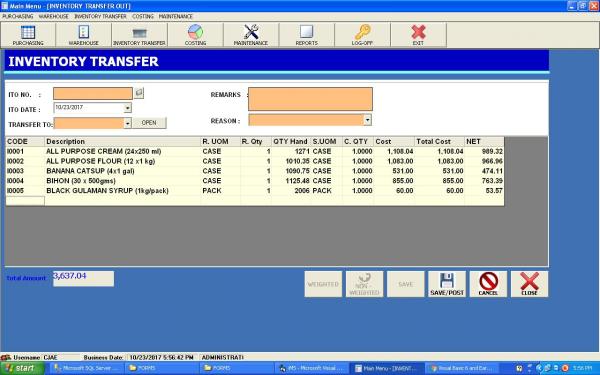Click the OPEN button beside Transfer To
Image resolution: width=600 pixels, height=375 pixels.
coord(149,123)
